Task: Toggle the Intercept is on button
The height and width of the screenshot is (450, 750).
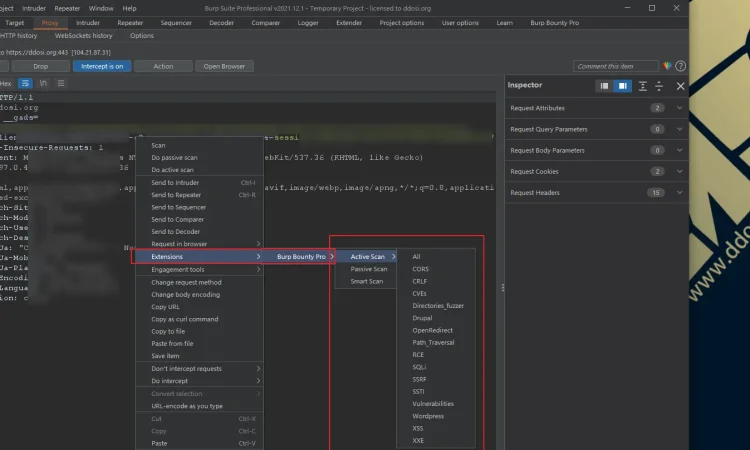Action: pyautogui.click(x=102, y=66)
